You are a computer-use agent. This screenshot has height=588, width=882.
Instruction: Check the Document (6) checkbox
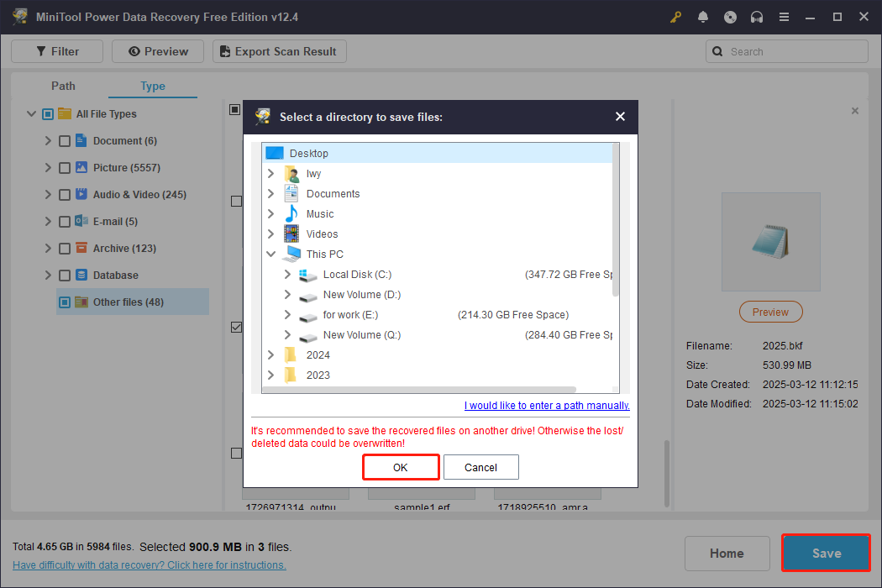tap(65, 141)
